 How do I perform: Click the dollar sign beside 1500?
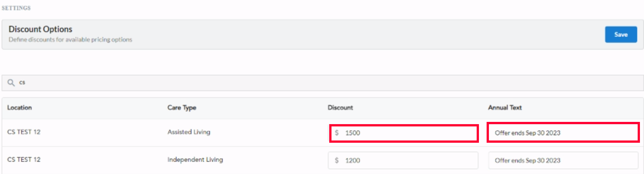(337, 133)
